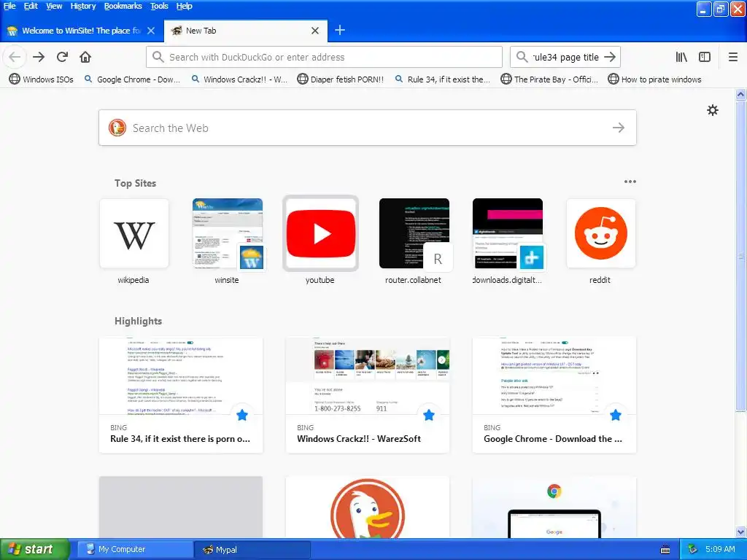Click the network tray icon by clock

[693, 550]
